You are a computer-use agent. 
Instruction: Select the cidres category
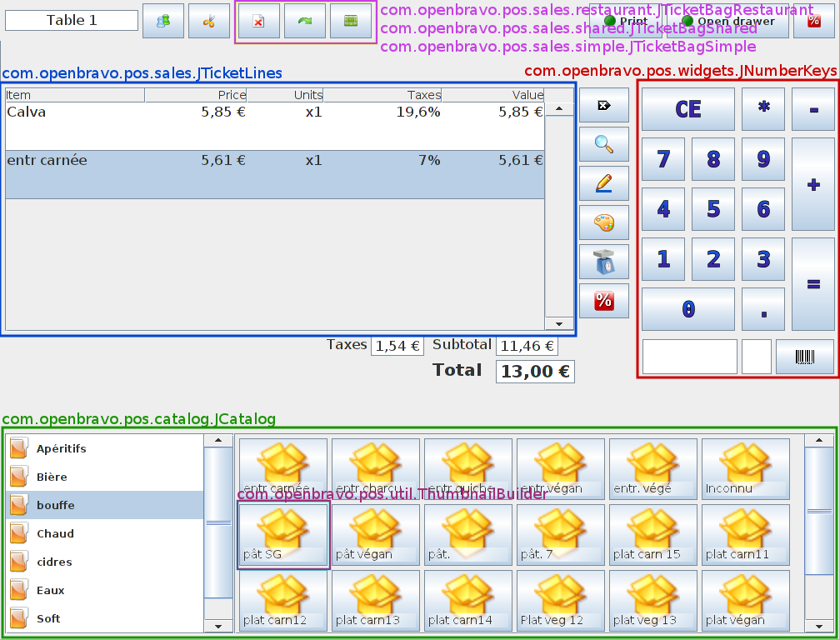(104, 562)
